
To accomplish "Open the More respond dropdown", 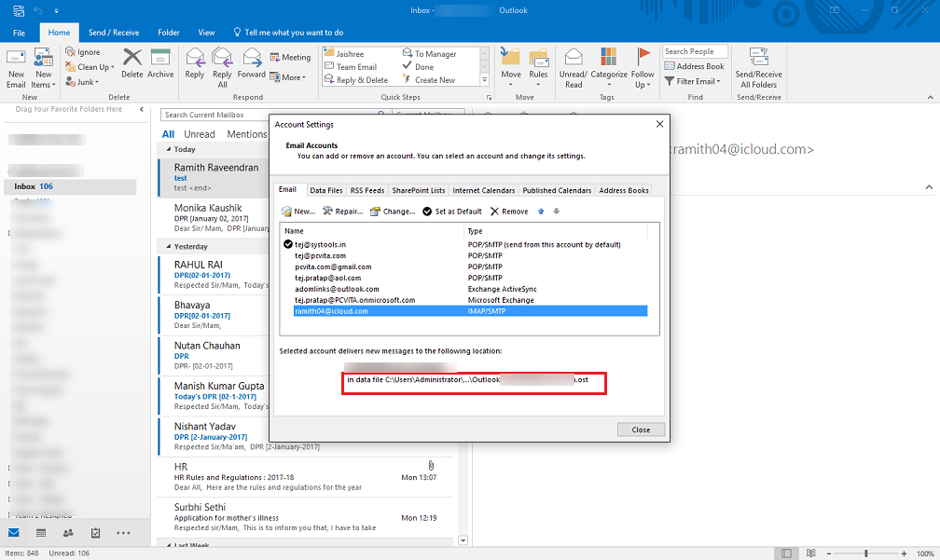I will pos(288,77).
